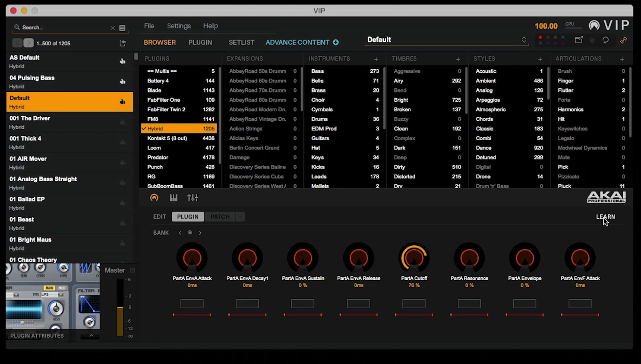This screenshot has height=364, width=641.
Task: Favorite the 01 Beast patch
Action: coord(122,223)
